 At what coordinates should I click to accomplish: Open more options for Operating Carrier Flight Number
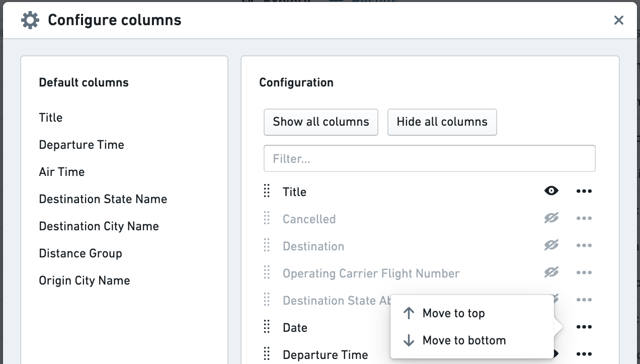coord(584,272)
